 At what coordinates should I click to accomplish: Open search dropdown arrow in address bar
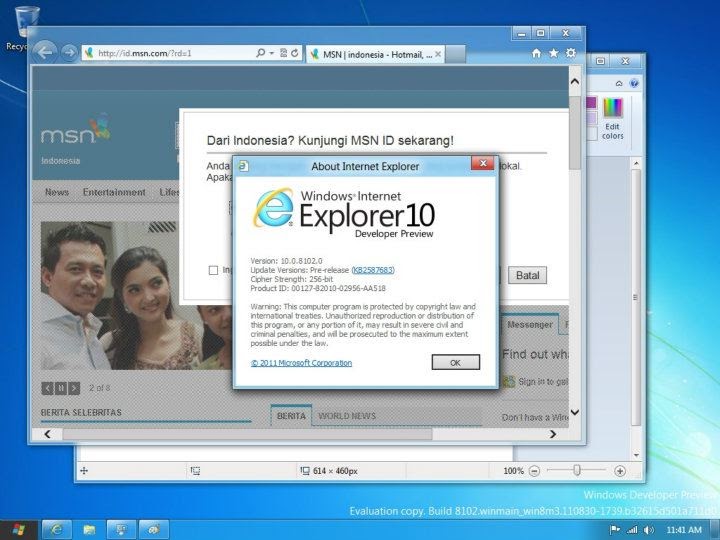click(x=272, y=53)
